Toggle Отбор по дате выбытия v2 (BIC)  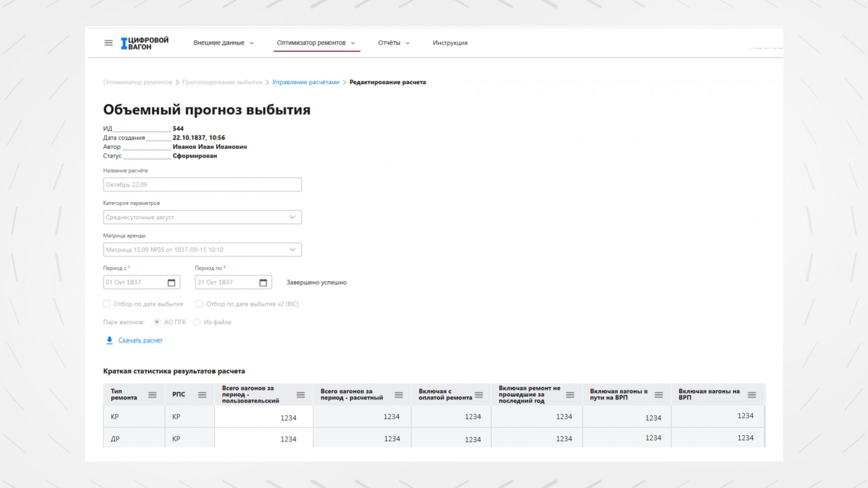[x=199, y=304]
